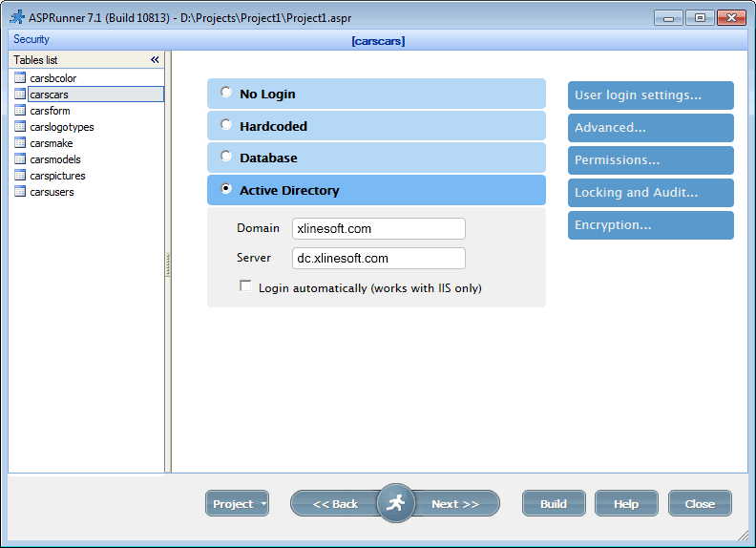Viewport: 756px width, 548px height.
Task: Select the Hardcoded login option
Action: click(x=225, y=124)
